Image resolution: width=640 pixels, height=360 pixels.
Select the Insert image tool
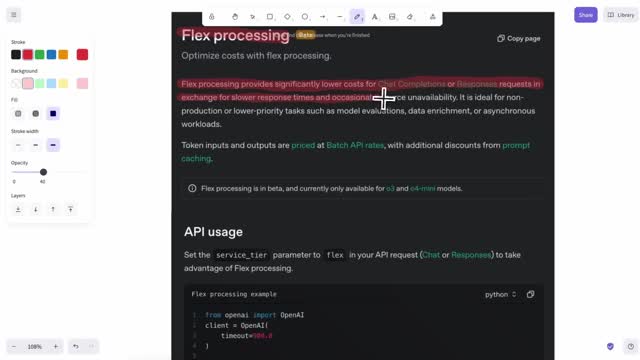click(392, 17)
